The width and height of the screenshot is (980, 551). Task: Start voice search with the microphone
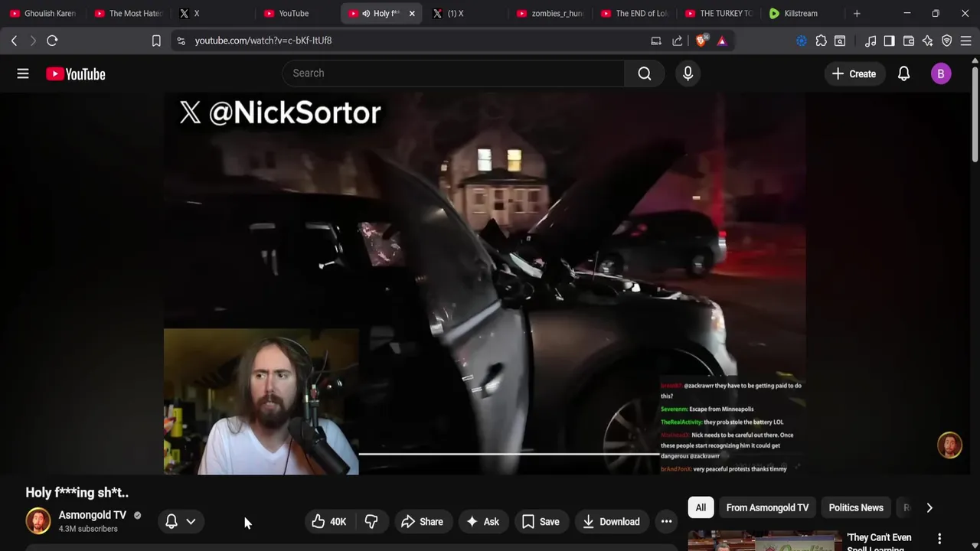coord(688,73)
